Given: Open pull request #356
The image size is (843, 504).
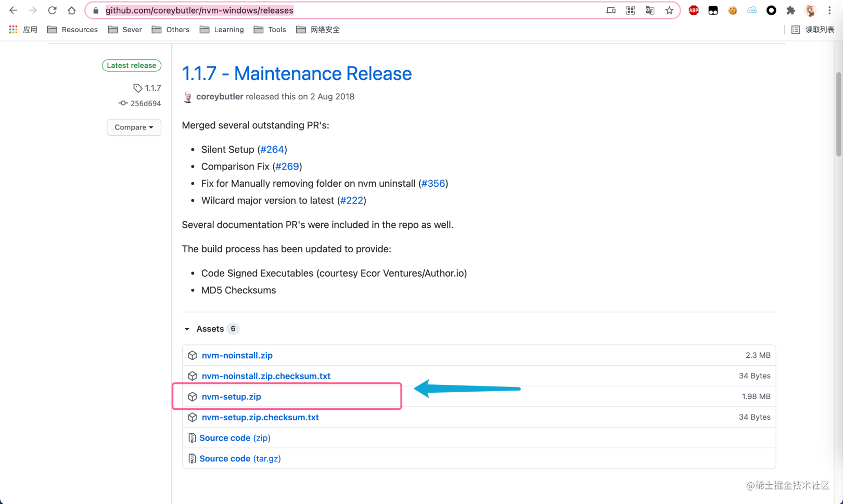Looking at the screenshot, I should [x=433, y=184].
